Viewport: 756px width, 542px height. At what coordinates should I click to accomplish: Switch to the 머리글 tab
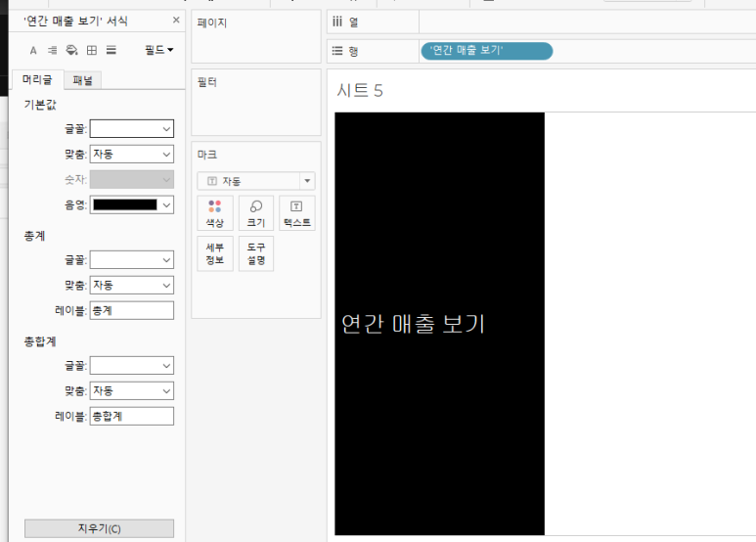click(x=37, y=79)
